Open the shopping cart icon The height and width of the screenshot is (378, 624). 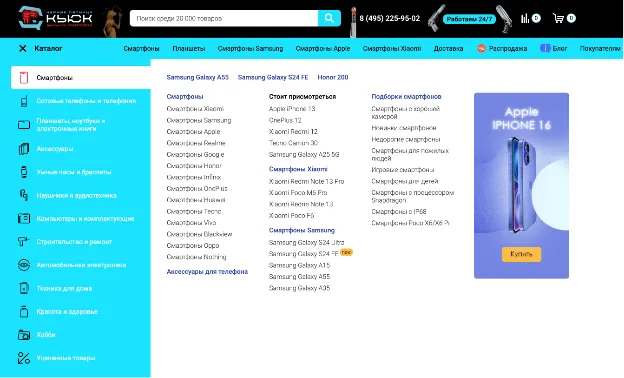tap(558, 18)
